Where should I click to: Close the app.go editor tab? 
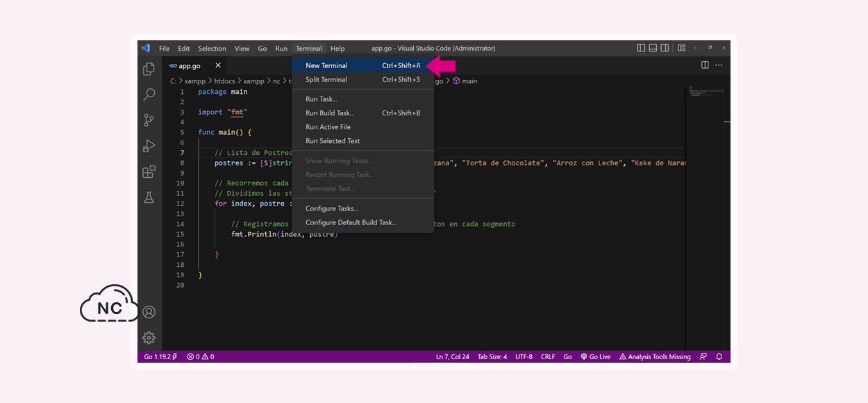218,65
